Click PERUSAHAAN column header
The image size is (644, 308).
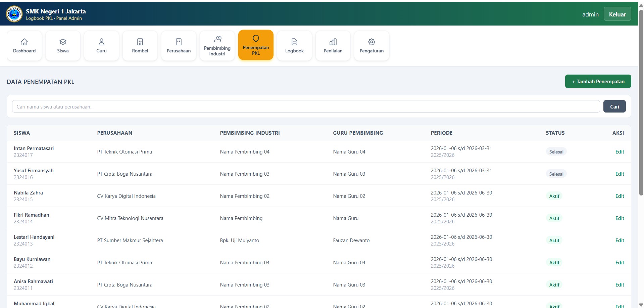click(x=115, y=133)
